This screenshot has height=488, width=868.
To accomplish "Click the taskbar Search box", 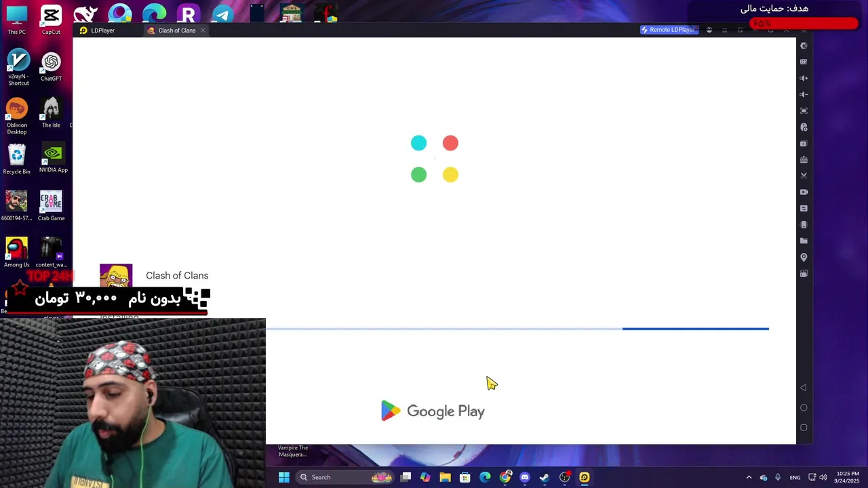I will 346,477.
